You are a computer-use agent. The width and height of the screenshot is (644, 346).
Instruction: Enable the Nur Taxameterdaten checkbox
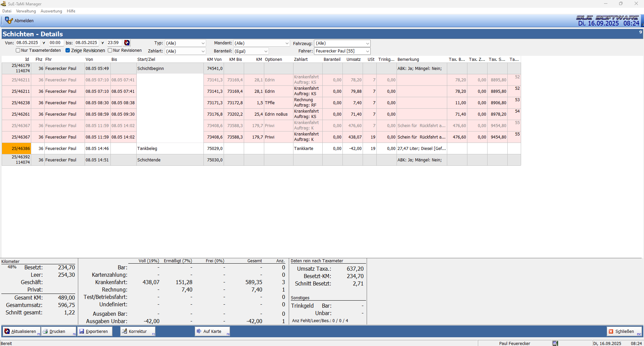tap(18, 50)
